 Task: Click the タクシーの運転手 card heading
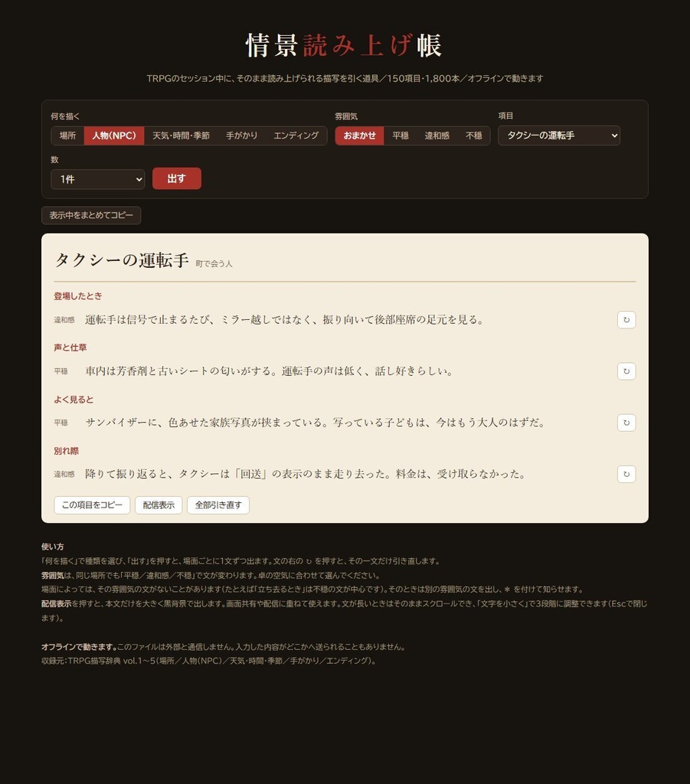click(122, 260)
